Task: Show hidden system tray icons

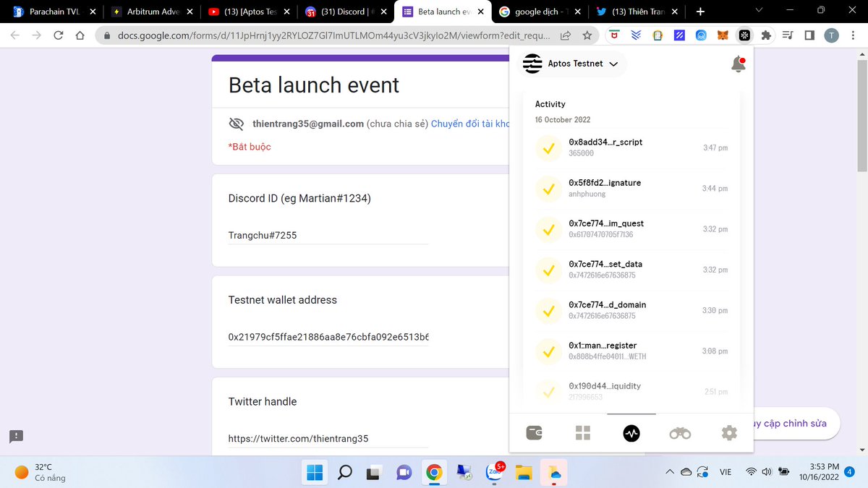Action: pos(669,472)
